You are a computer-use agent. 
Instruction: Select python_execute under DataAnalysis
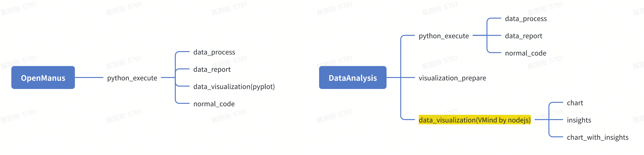[x=444, y=36]
